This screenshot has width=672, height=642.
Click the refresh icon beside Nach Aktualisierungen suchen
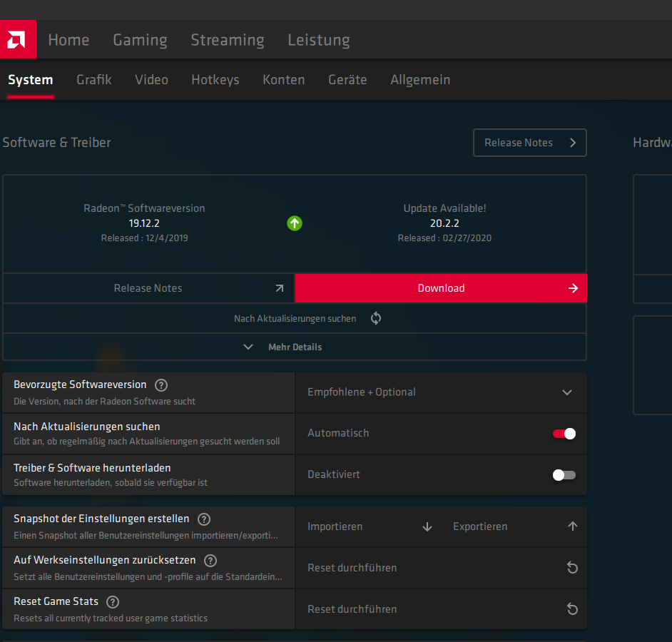click(x=376, y=319)
